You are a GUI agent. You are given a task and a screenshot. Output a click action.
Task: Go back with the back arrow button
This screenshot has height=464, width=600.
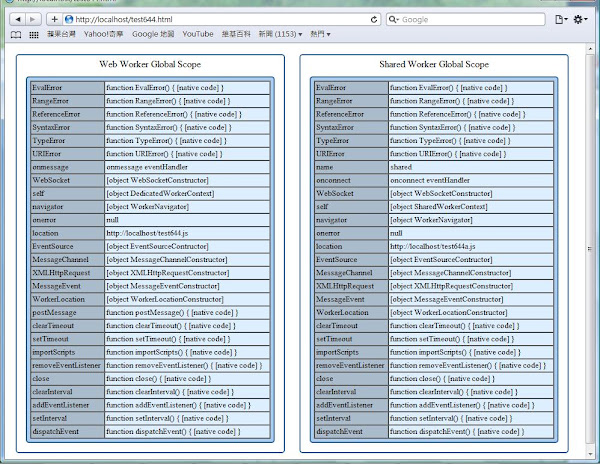coord(18,19)
